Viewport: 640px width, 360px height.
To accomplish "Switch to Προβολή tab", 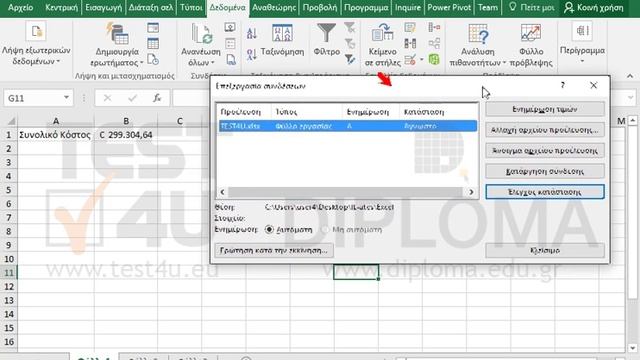I will click(320, 7).
